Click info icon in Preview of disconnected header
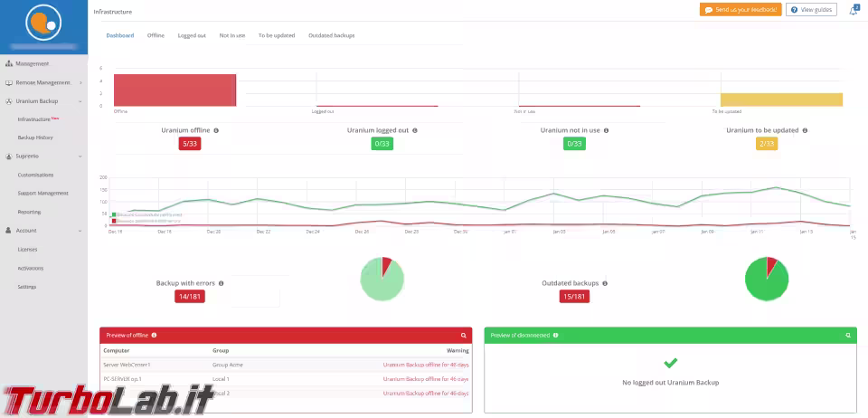Viewport: 868px width, 418px height. coord(555,335)
